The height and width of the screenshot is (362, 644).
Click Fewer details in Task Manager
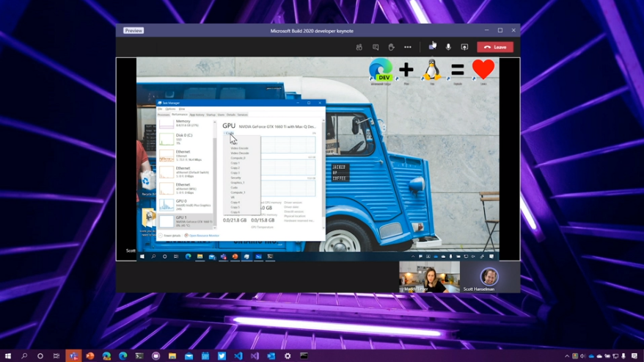pyautogui.click(x=169, y=236)
